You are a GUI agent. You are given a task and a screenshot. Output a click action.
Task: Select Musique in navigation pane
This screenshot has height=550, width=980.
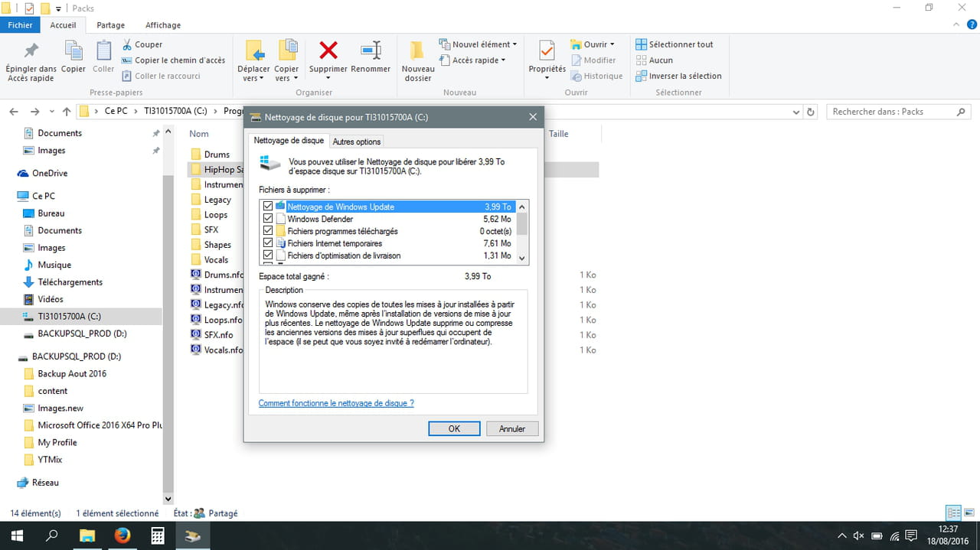54,265
